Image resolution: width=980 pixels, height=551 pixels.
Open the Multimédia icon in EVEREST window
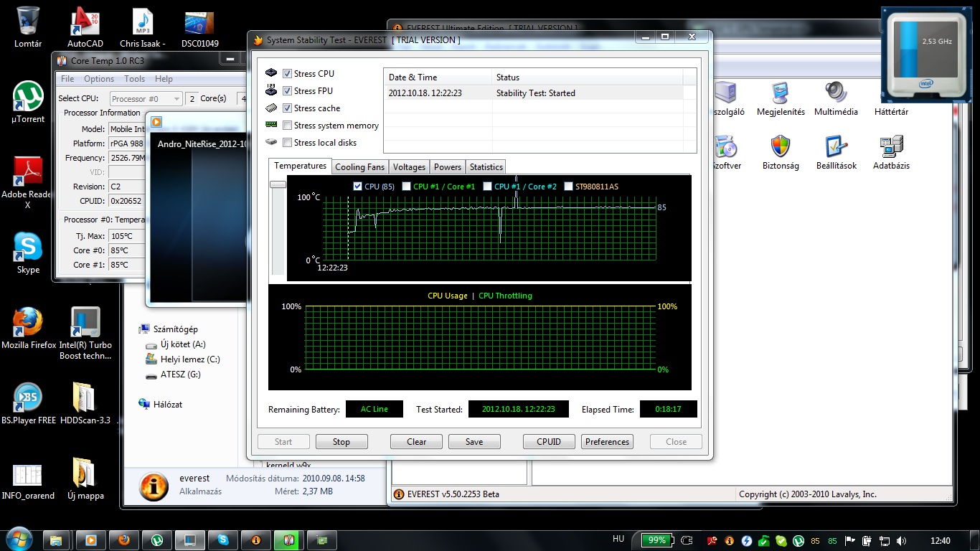point(836,99)
